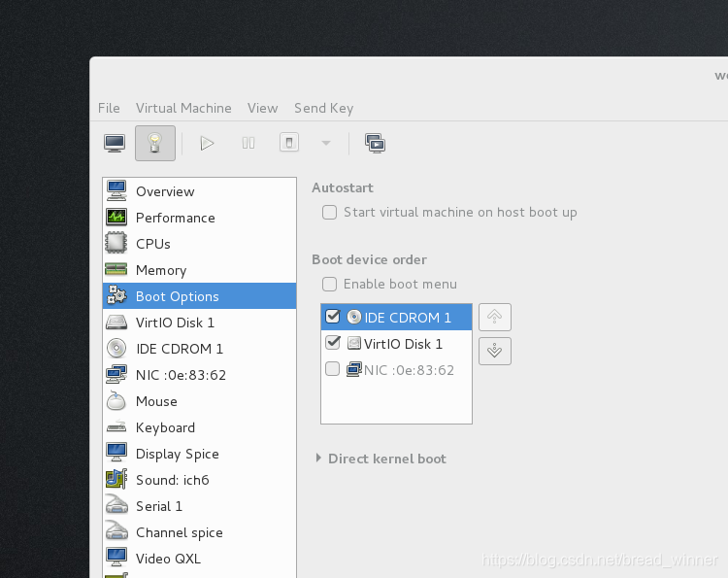Open shutdown options dropdown arrow
Screen dimensions: 728x578
click(326, 143)
